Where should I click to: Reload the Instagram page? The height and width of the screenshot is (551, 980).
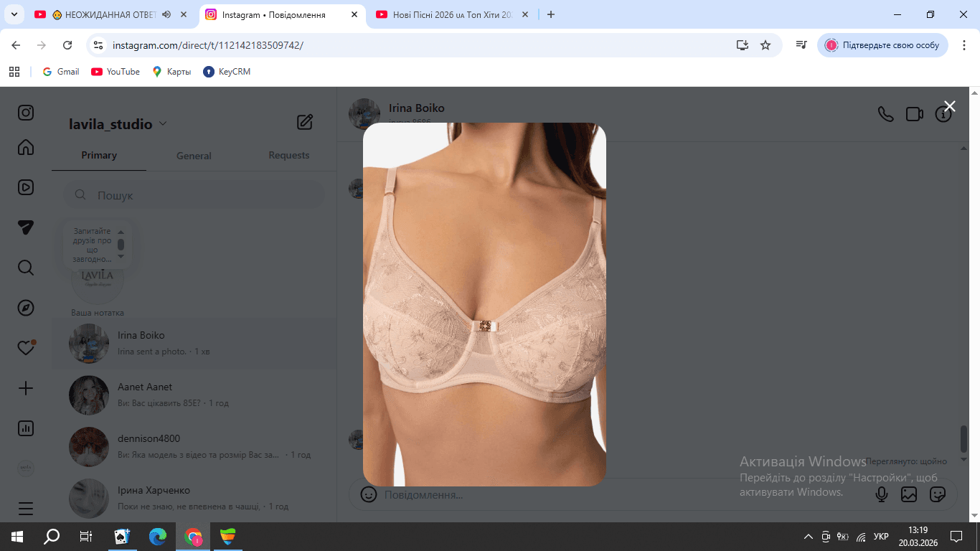pyautogui.click(x=67, y=45)
